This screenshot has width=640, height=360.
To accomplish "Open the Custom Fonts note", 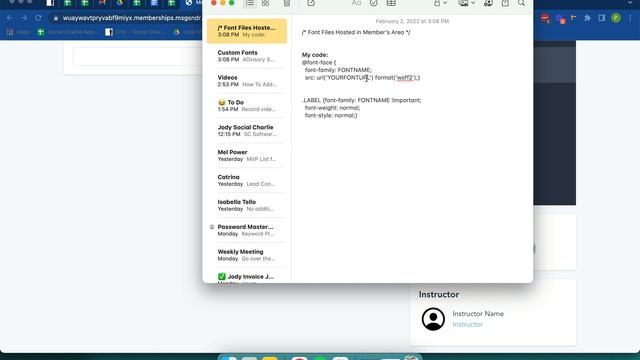I will [x=247, y=56].
